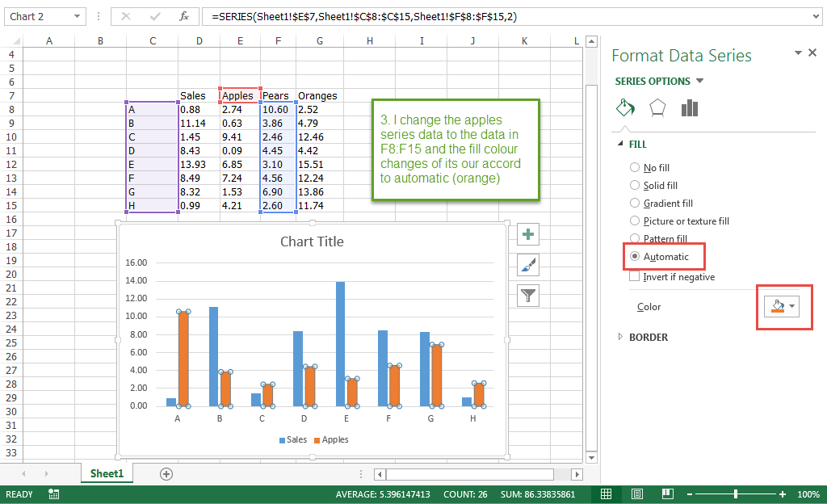
Task: Click the select all corner triangle
Action: pos(17,41)
